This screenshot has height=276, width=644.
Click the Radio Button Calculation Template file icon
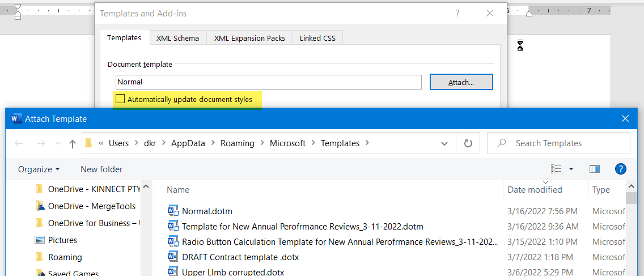pyautogui.click(x=173, y=241)
